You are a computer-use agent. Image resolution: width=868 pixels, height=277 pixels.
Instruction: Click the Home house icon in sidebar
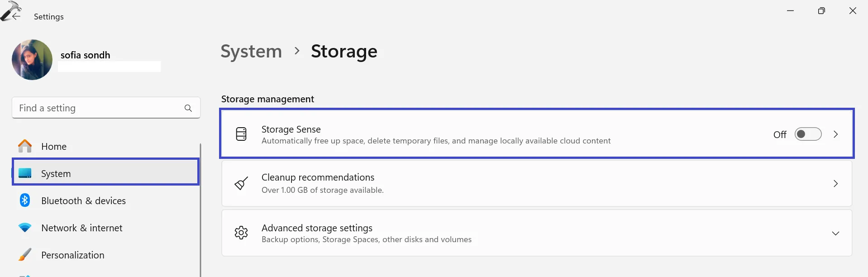click(x=25, y=146)
